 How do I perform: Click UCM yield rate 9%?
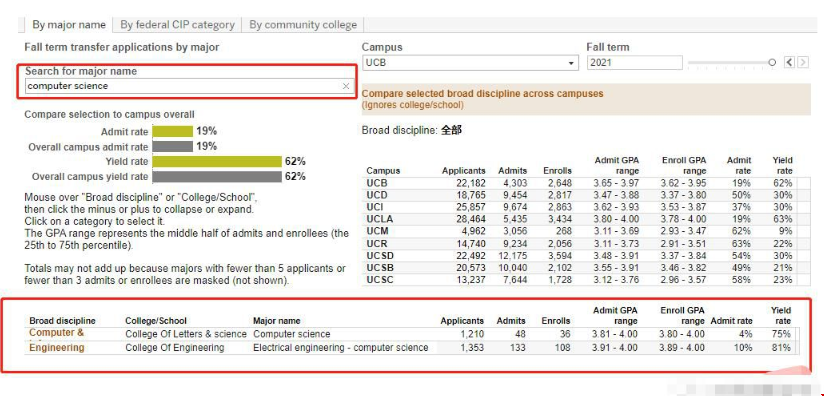pyautogui.click(x=786, y=231)
